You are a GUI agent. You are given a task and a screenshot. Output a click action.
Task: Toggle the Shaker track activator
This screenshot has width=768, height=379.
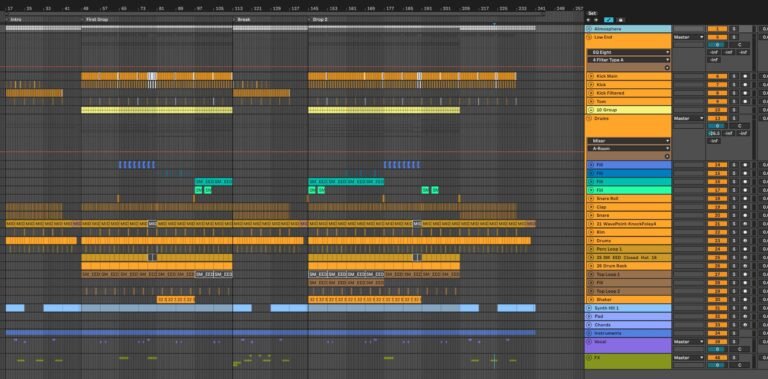(x=717, y=299)
